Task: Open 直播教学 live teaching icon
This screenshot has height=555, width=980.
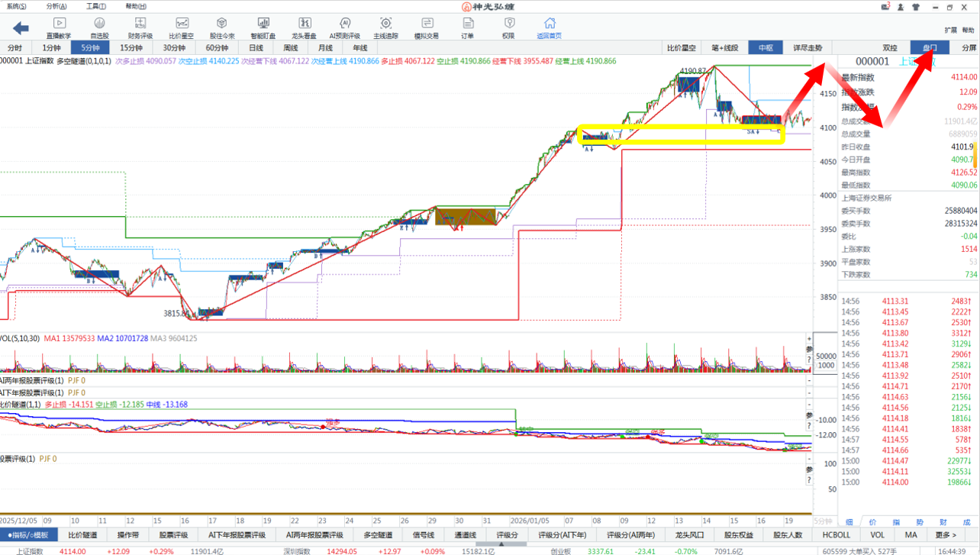Action: (x=59, y=28)
